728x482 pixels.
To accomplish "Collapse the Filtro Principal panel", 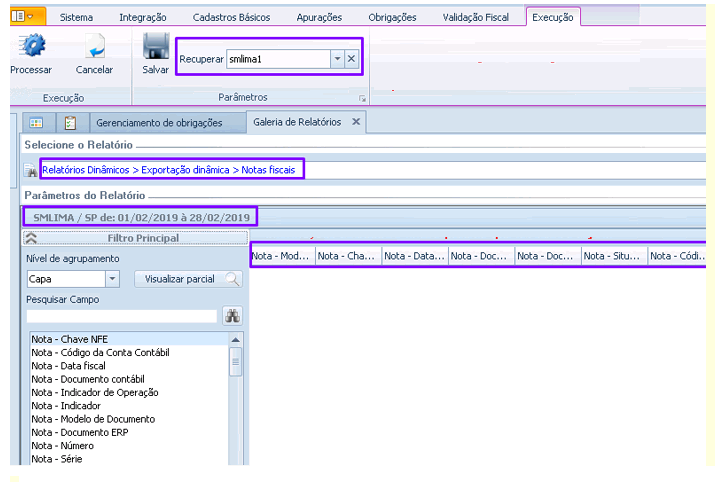I will [x=32, y=238].
